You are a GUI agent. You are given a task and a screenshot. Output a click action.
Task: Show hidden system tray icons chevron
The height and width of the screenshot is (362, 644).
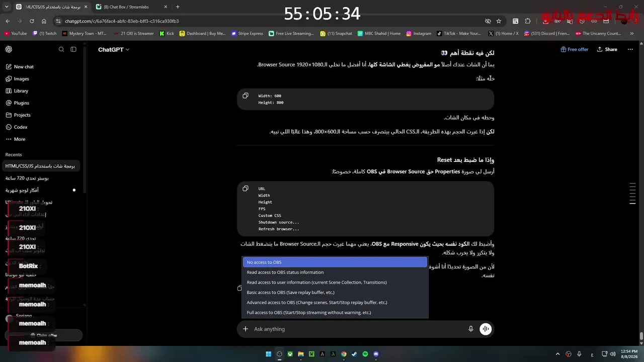point(557,354)
